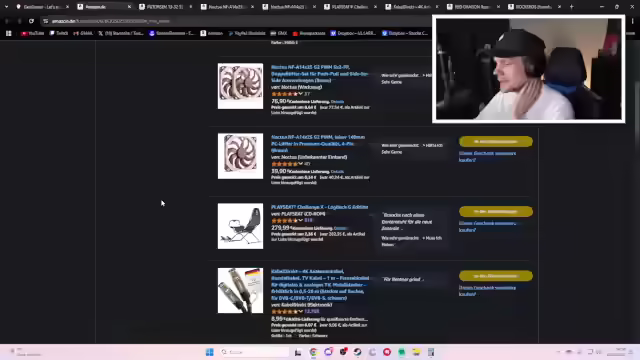Add the KabelDirekt cable to cart
This screenshot has height=360, width=640.
496,276
